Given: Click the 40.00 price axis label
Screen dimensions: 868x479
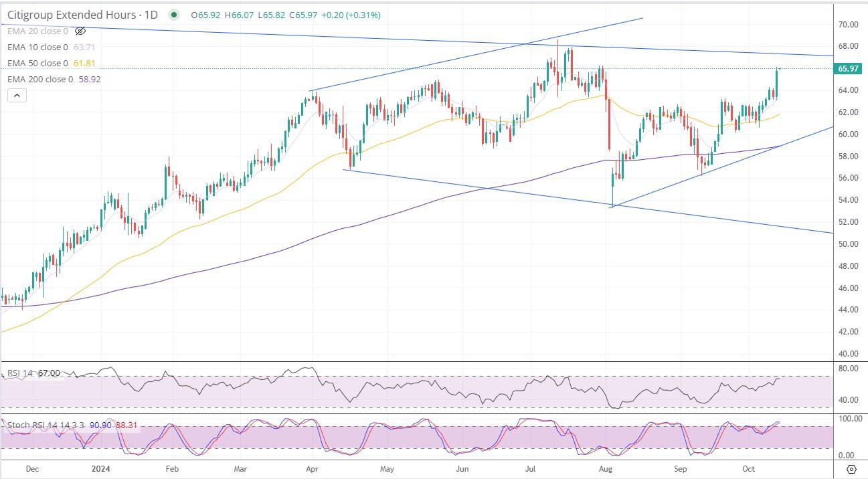Looking at the screenshot, I should [848, 354].
